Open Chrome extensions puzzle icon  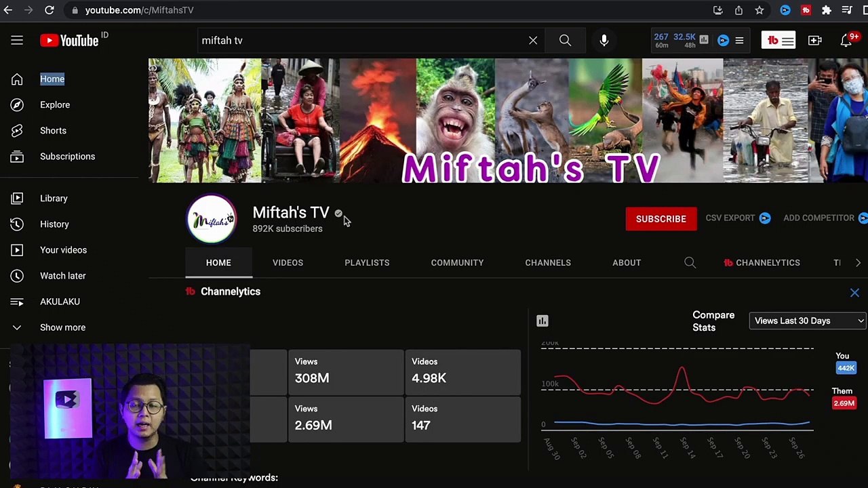(x=827, y=10)
